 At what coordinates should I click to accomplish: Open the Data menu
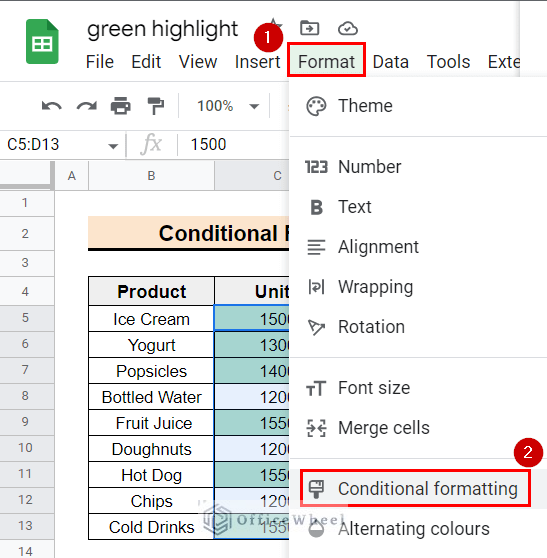[x=390, y=62]
